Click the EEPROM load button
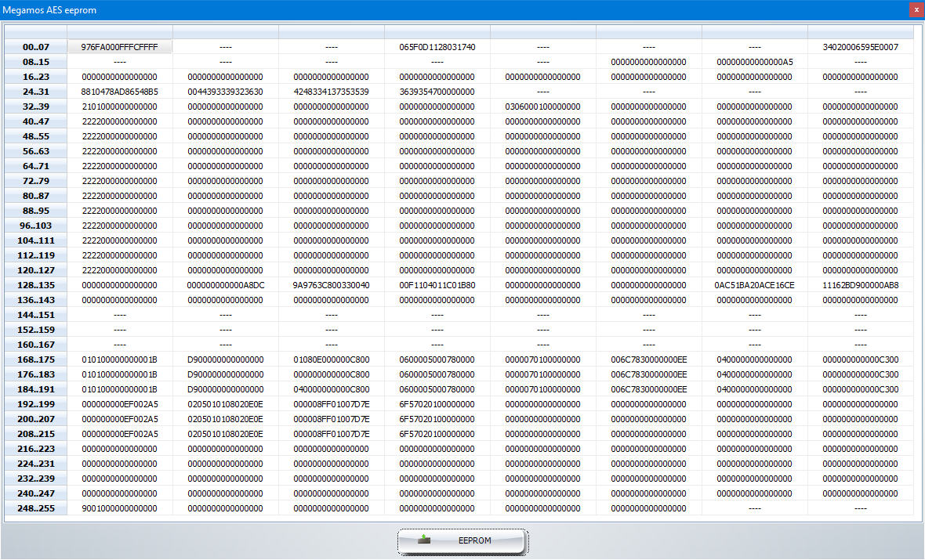Image resolution: width=925 pixels, height=560 pixels. click(462, 541)
